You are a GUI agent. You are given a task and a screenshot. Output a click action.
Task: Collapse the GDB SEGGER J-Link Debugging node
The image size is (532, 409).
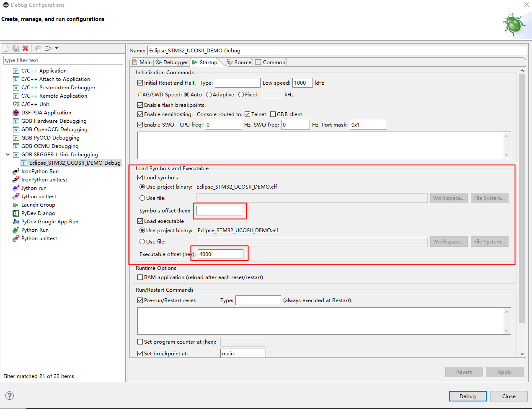click(8, 155)
